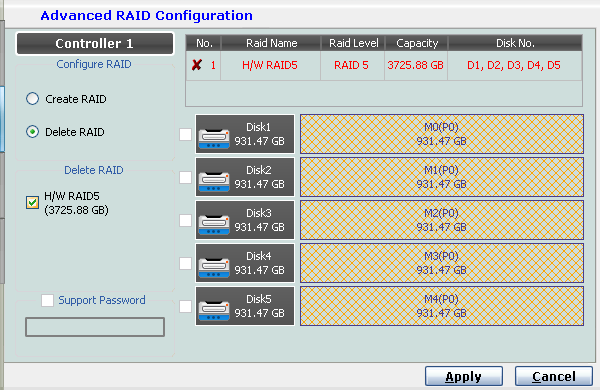
Task: Tick the checkbox next to Disk1
Action: 186,134
